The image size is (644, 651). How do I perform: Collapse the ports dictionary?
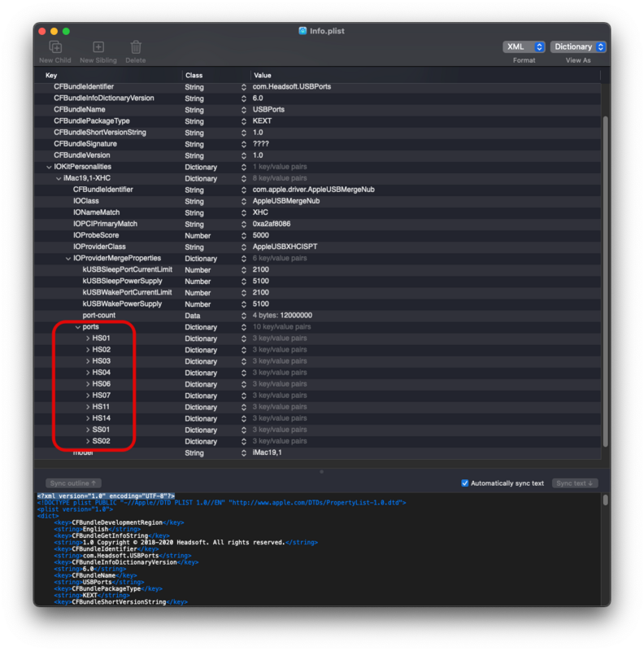(x=77, y=327)
